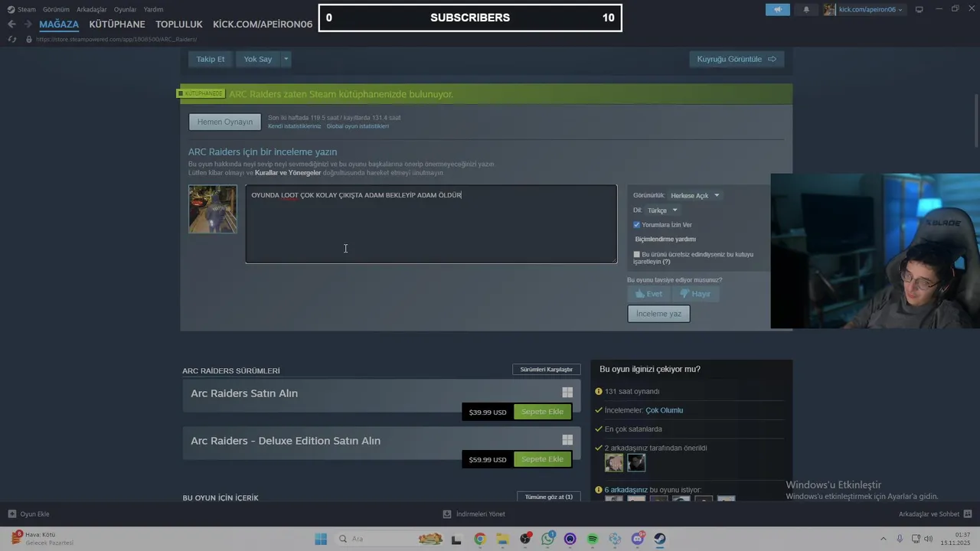Open the Kurallar ve Yönergeler link
The width and height of the screenshot is (980, 551).
click(288, 173)
